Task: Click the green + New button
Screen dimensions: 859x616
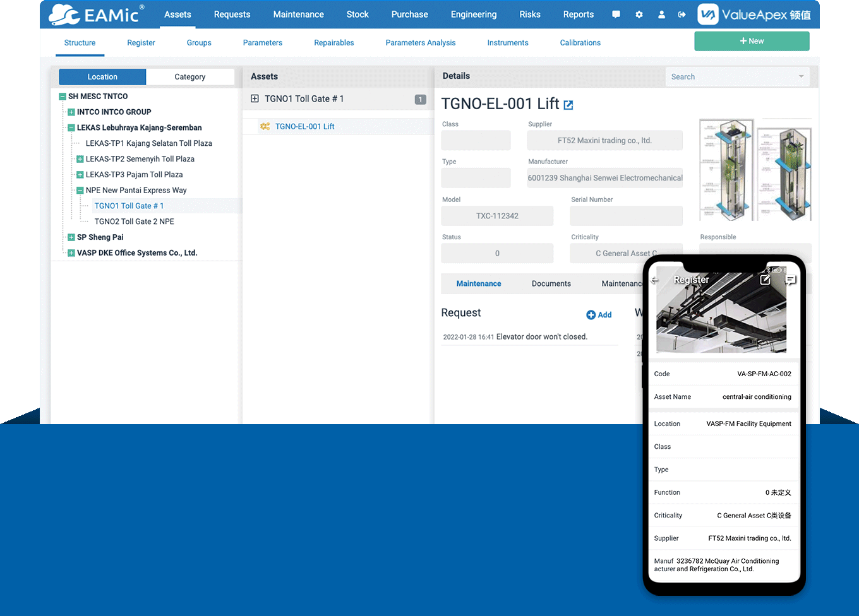Action: (x=751, y=40)
